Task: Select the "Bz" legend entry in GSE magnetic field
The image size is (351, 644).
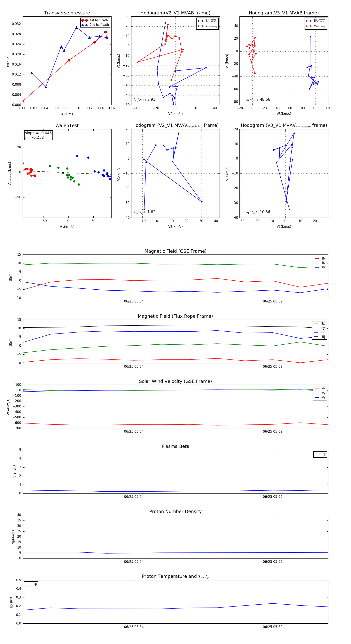Action: [320, 267]
